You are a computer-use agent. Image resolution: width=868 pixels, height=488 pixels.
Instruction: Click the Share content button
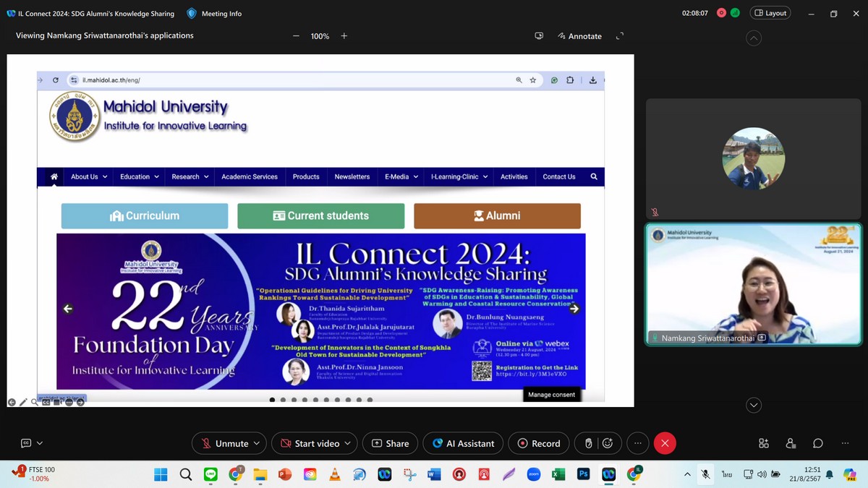coord(390,443)
